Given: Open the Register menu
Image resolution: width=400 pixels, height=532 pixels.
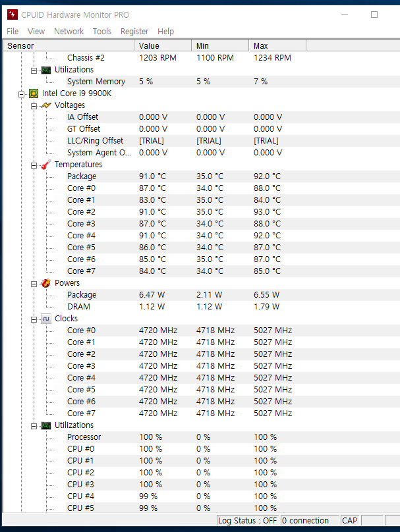Looking at the screenshot, I should click(x=134, y=32).
